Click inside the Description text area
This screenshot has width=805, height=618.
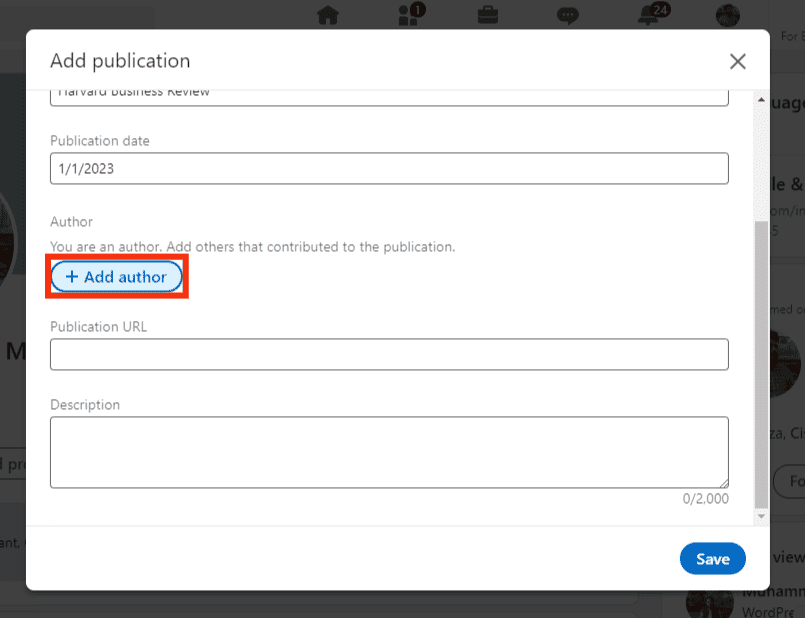389,452
